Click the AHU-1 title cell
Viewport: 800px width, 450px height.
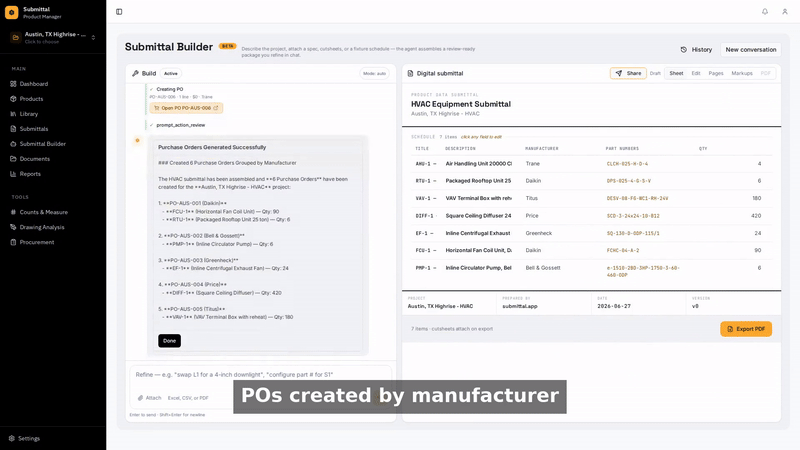click(426, 164)
